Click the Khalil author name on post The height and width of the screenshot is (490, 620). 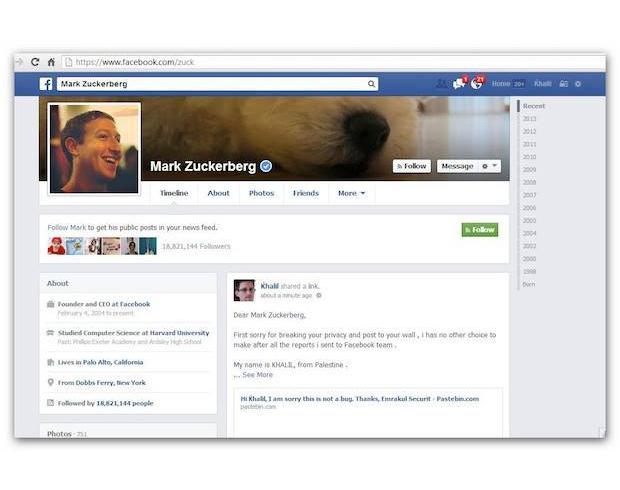269,286
